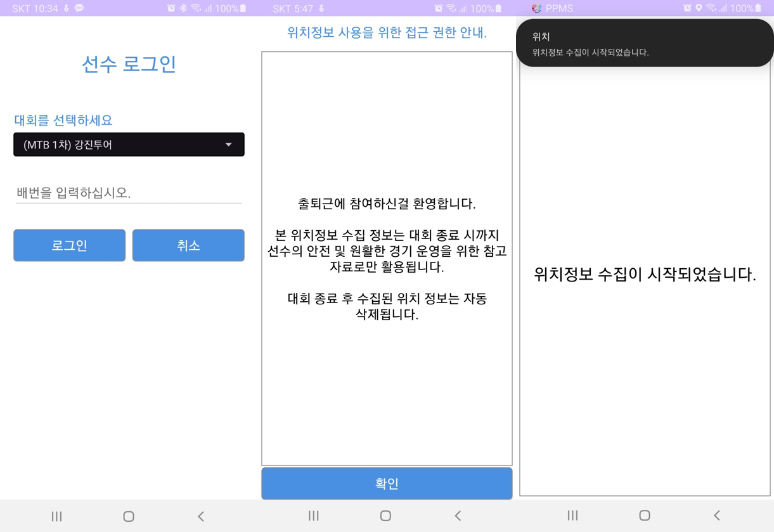This screenshot has height=532, width=774.
Task: Tap battery icon on PPMS screen status bar
Action: tap(758, 8)
